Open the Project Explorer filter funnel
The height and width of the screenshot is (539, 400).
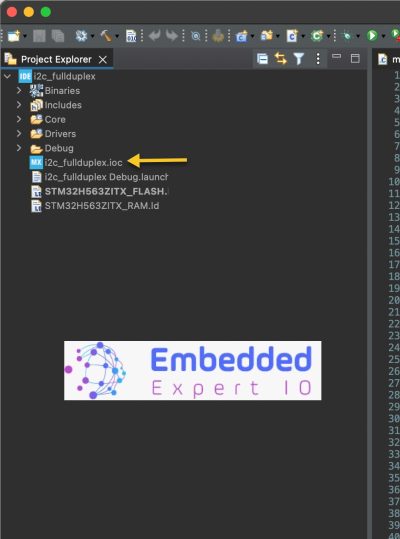tap(299, 59)
